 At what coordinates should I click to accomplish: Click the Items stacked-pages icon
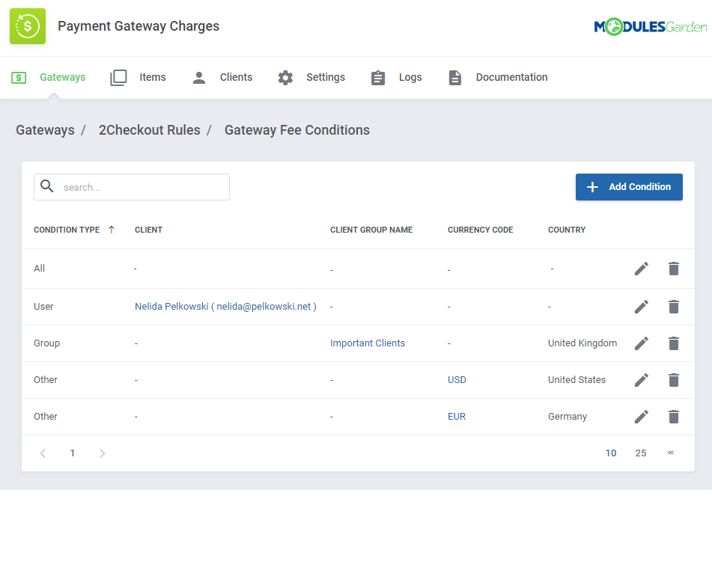coord(118,78)
